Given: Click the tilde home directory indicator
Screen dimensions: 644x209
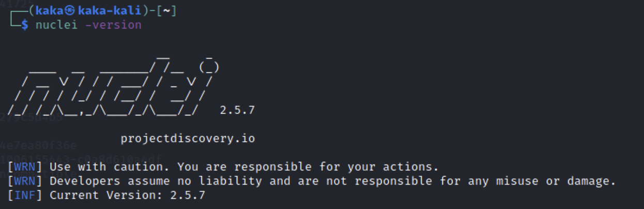Looking at the screenshot, I should tap(166, 11).
